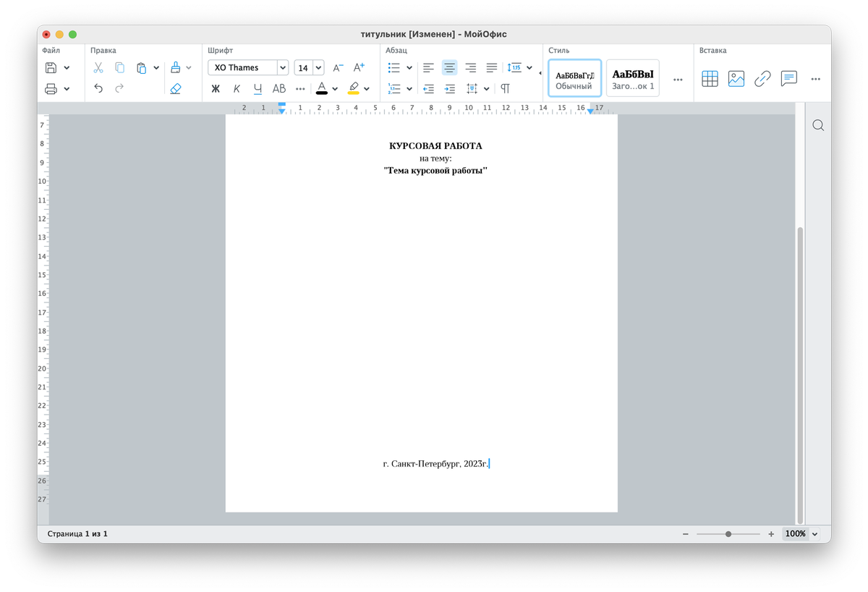
Task: Apply the Заголовок 1 style
Action: 633,78
